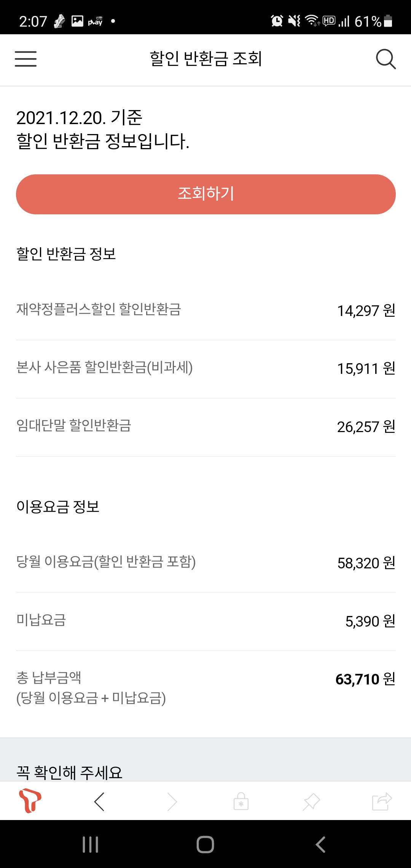The height and width of the screenshot is (868, 411).
Task: Tap the lock icon in bottom toolbar
Action: point(241,802)
